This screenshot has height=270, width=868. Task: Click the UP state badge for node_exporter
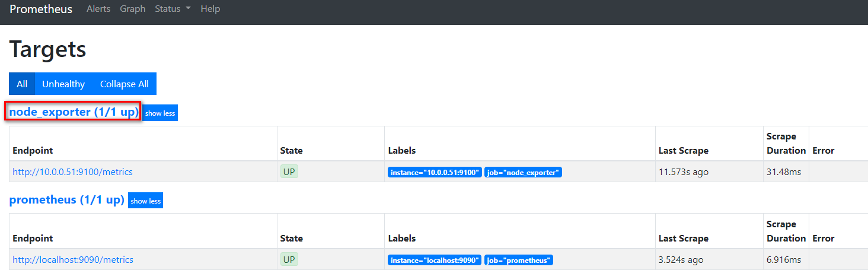point(289,171)
